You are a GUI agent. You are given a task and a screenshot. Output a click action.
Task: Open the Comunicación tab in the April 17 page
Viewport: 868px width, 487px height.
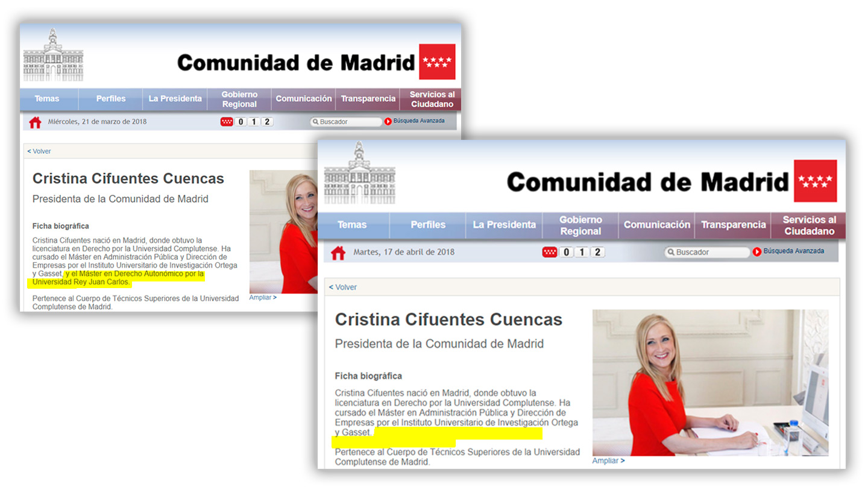(657, 225)
